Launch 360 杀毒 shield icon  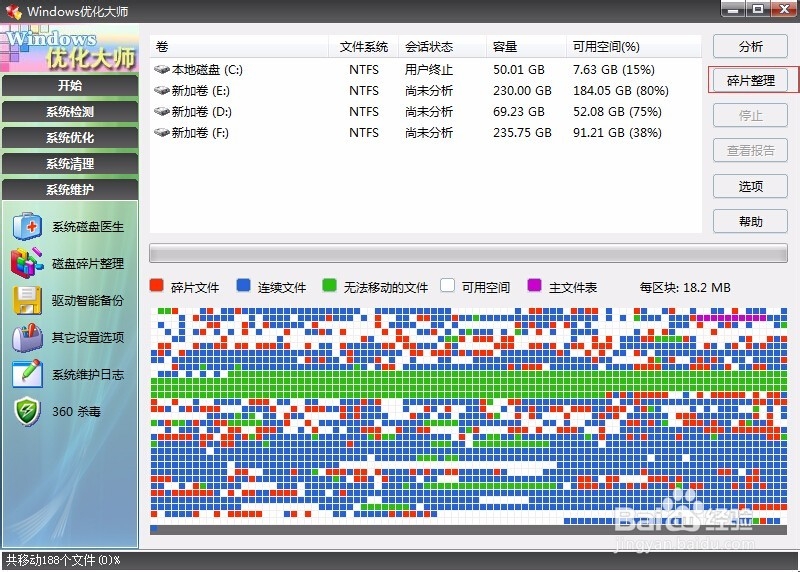[x=28, y=411]
